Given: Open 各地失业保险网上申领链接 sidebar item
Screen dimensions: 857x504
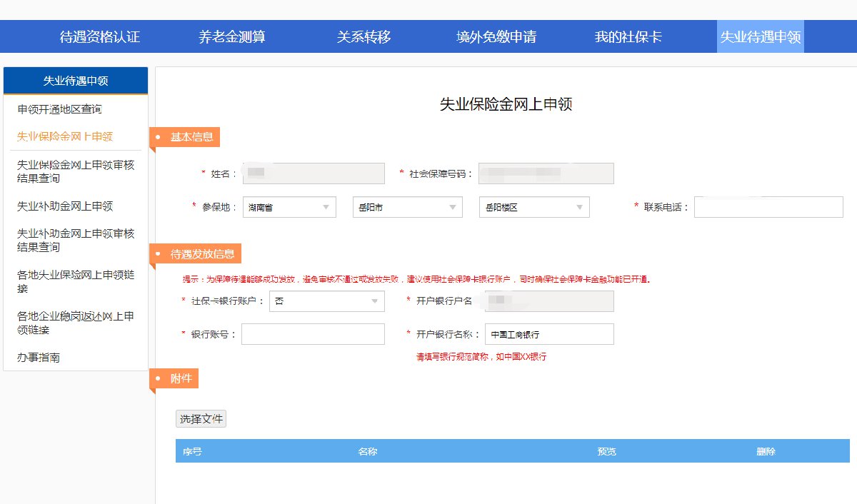Looking at the screenshot, I should click(x=76, y=281).
